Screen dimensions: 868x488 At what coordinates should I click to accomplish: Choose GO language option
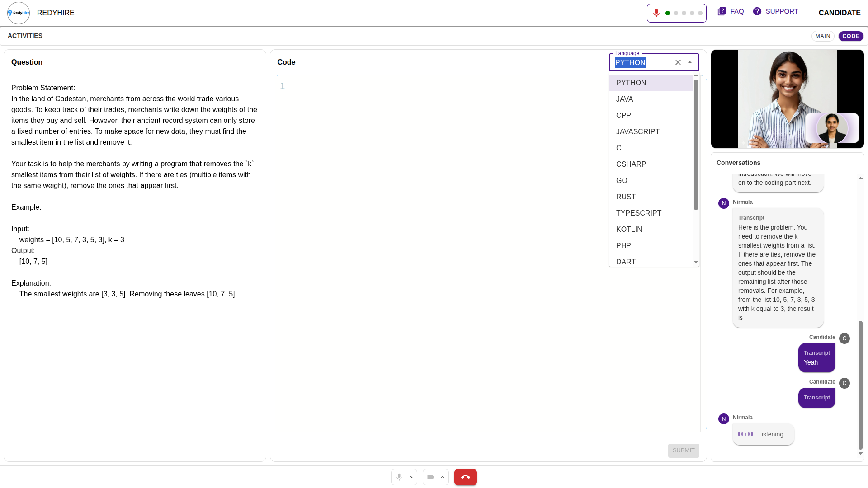[x=651, y=181]
